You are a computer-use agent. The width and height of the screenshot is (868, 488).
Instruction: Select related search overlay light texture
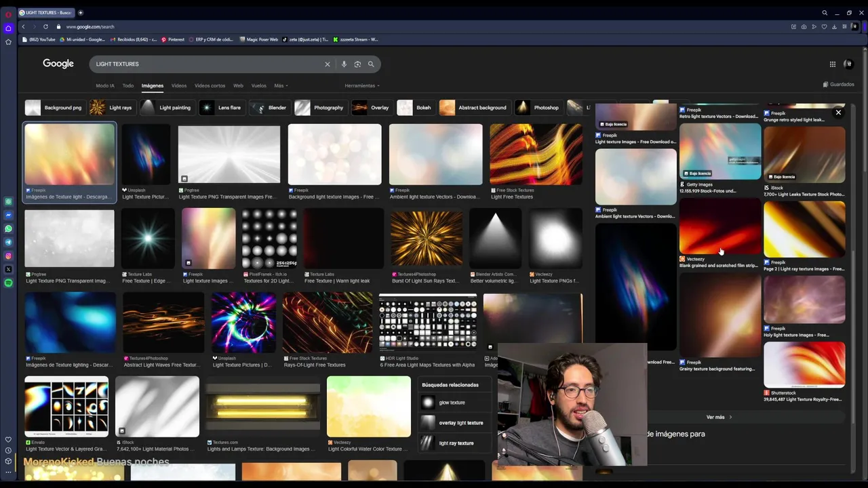455,423
